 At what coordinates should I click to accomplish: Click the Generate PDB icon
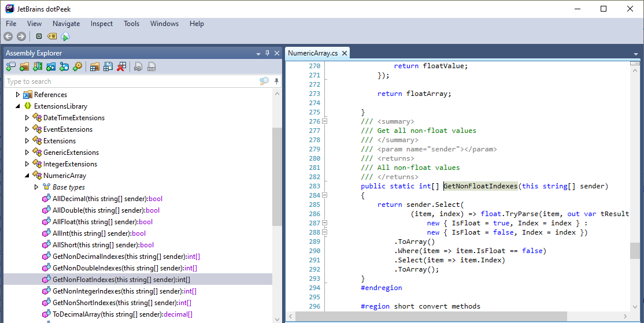[x=151, y=67]
